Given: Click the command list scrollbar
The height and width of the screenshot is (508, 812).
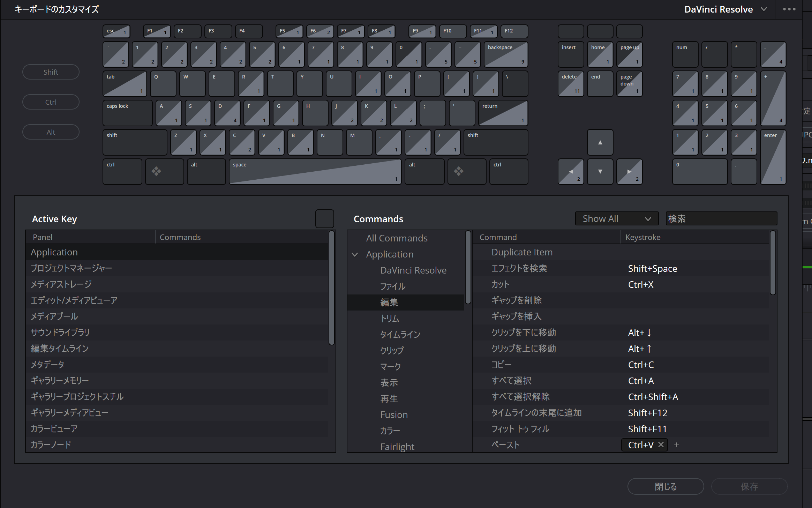Looking at the screenshot, I should (773, 263).
